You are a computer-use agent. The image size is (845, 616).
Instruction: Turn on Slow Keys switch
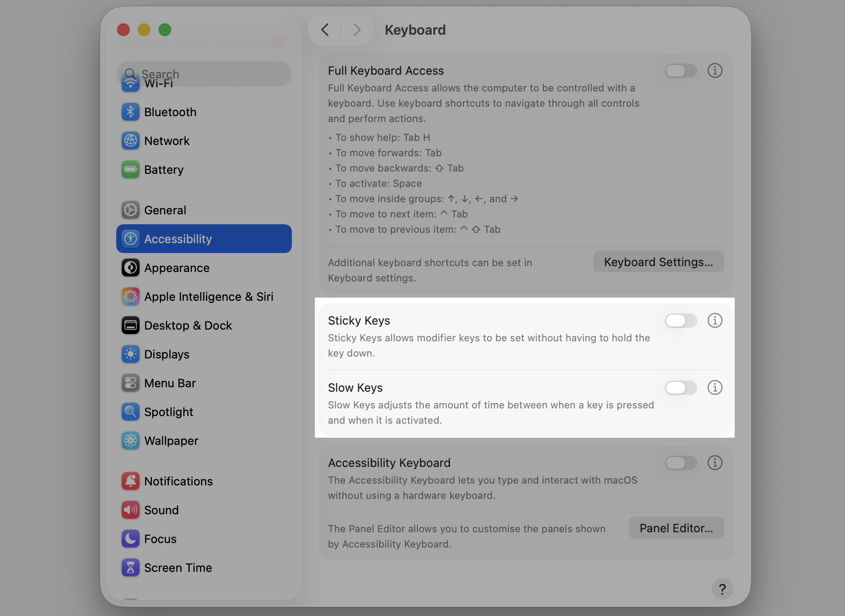click(681, 388)
